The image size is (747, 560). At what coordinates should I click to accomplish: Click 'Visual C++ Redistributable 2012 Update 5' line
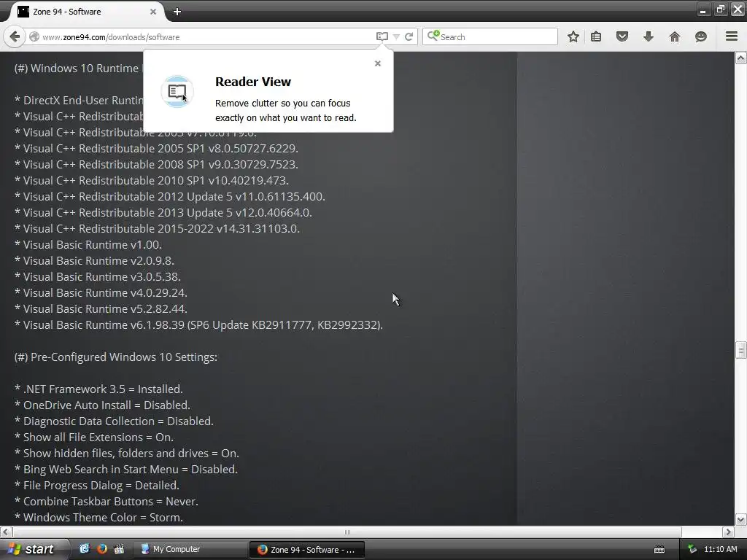point(169,197)
